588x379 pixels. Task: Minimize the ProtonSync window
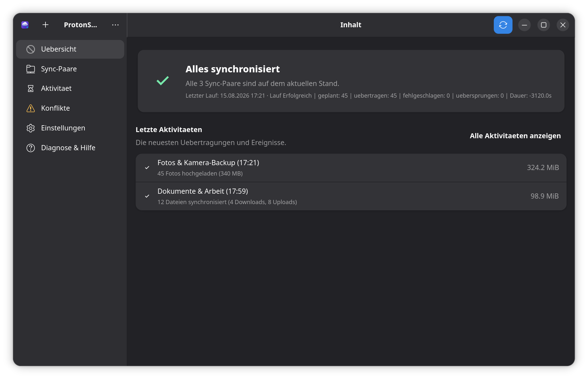point(524,25)
